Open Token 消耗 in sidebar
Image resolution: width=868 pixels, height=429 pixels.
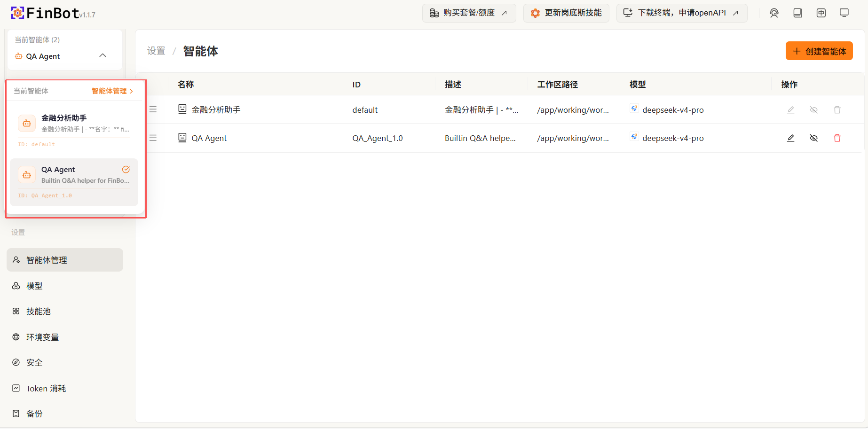click(x=65, y=388)
